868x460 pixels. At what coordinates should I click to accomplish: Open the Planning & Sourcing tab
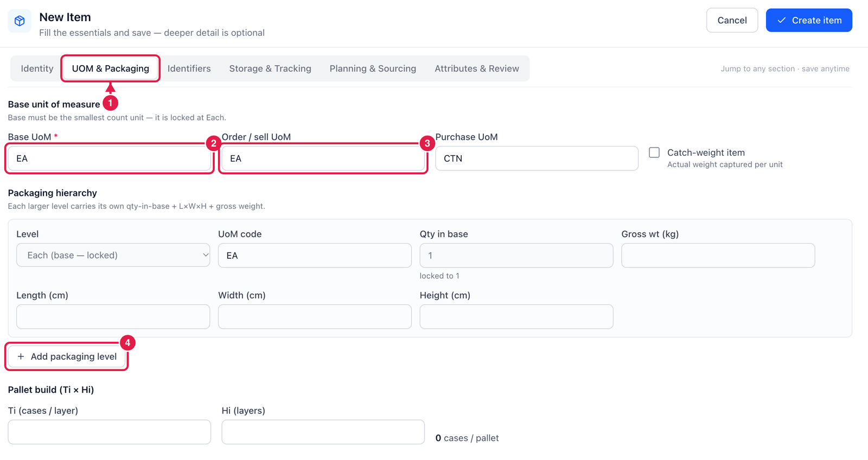pos(373,68)
